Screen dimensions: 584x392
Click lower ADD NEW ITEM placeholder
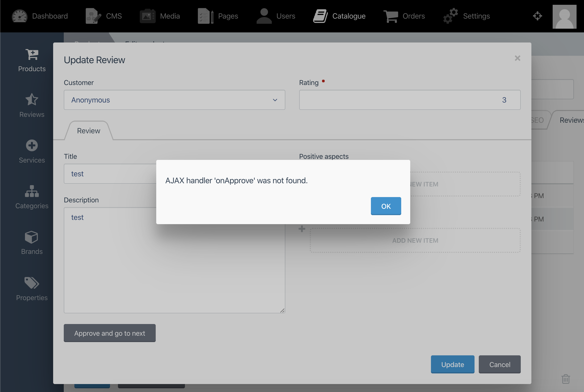pos(415,240)
